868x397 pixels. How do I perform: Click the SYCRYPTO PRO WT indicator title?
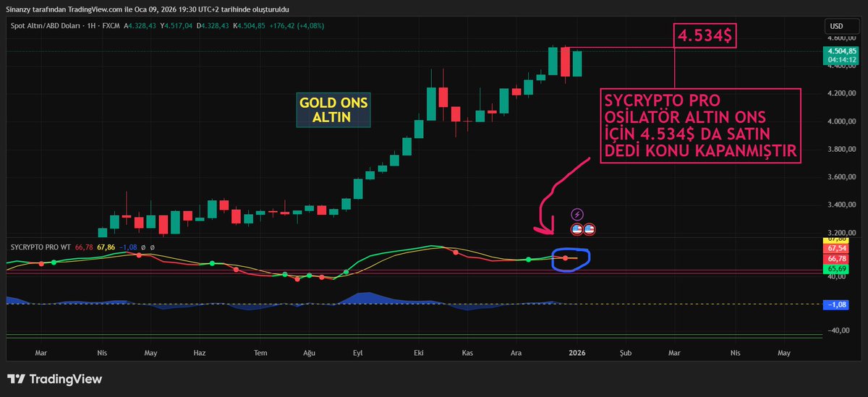[x=41, y=247]
